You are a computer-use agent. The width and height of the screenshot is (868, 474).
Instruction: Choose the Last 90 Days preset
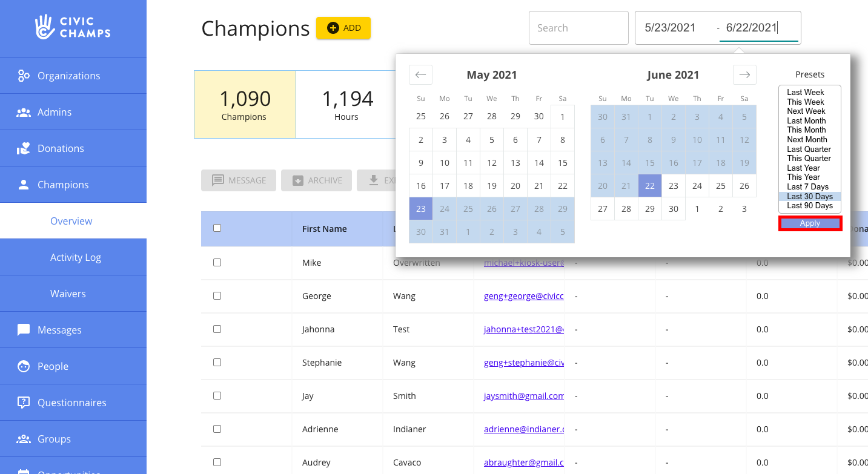pyautogui.click(x=809, y=206)
